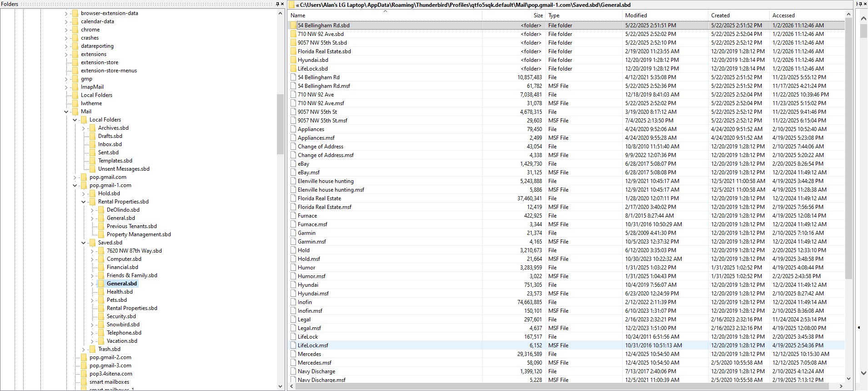This screenshot has height=391, width=868.
Task: Click the file icon next to Humor.msf
Action: point(294,276)
